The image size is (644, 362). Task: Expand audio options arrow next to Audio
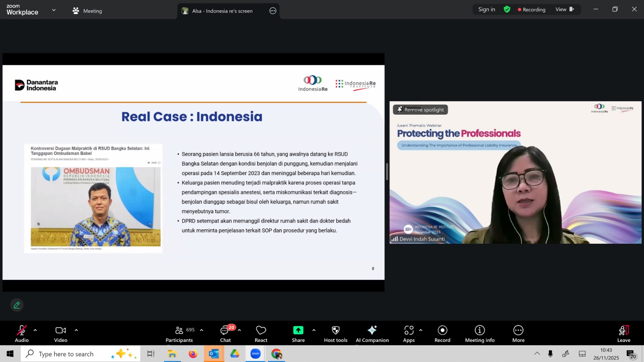coord(35,330)
